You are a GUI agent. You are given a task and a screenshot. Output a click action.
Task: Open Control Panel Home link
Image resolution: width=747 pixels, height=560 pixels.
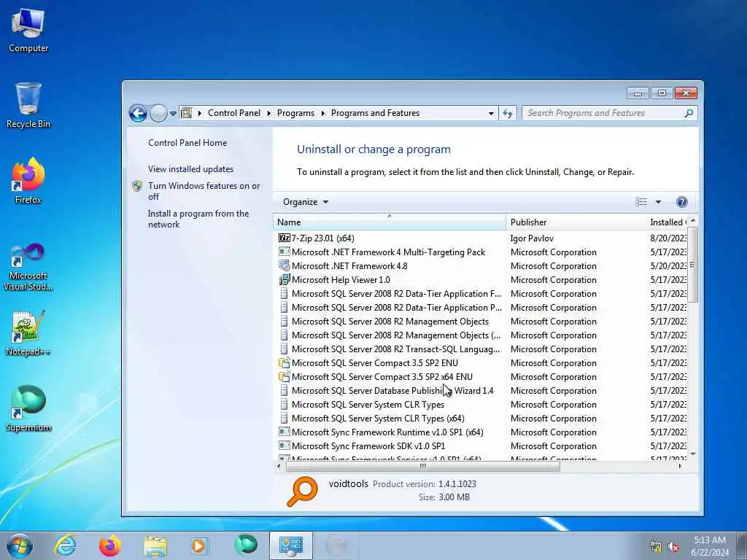[187, 142]
